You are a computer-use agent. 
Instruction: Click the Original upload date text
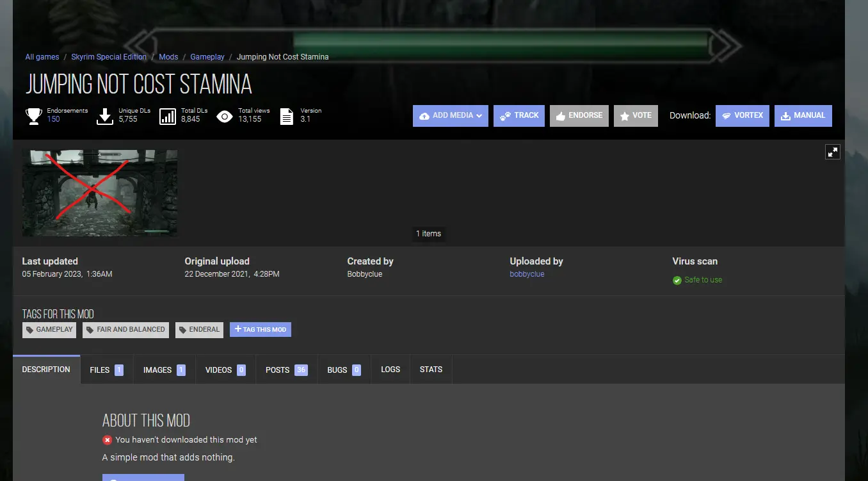click(232, 274)
